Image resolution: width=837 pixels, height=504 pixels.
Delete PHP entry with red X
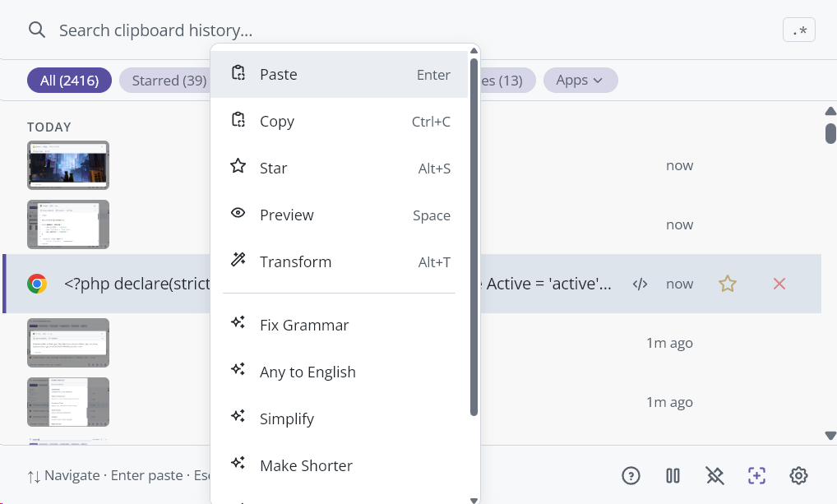pyautogui.click(x=779, y=284)
